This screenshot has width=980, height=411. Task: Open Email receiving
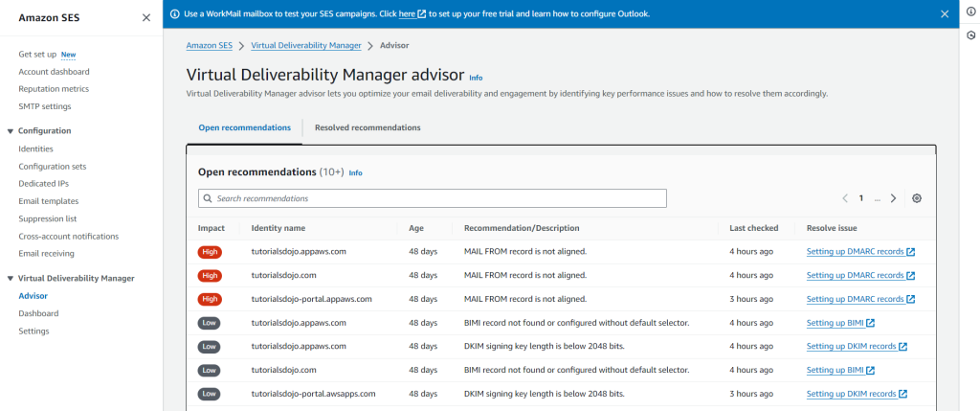46,253
